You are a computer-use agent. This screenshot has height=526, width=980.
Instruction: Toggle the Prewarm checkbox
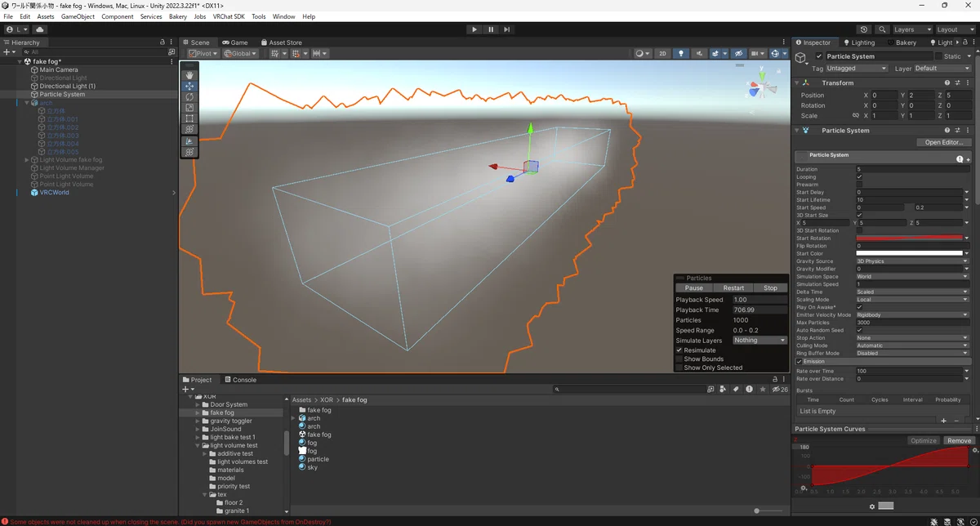(x=859, y=185)
